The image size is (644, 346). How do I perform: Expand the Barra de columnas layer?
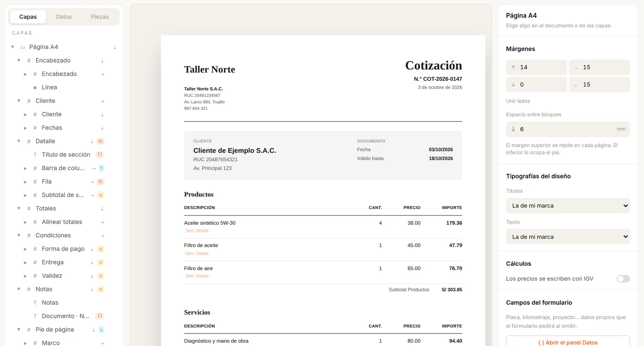pos(25,168)
